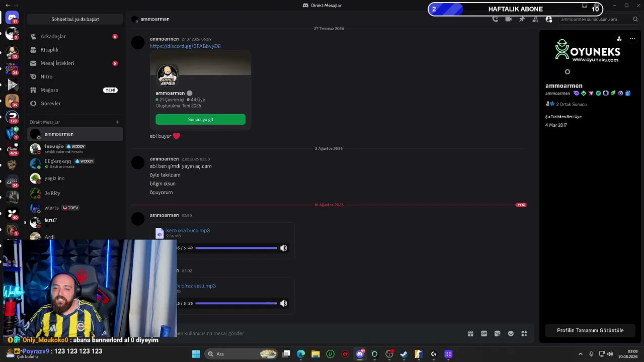The width and height of the screenshot is (644, 362).
Task: Click the Sunucuya git button
Action: 200,119
